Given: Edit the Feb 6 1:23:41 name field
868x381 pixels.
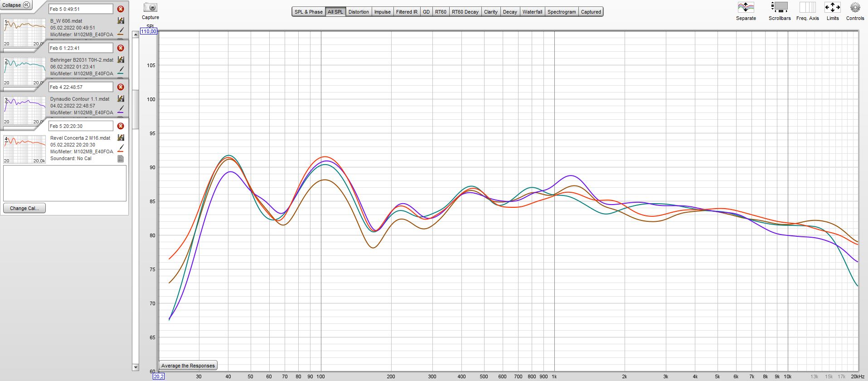Looking at the screenshot, I should point(81,48).
